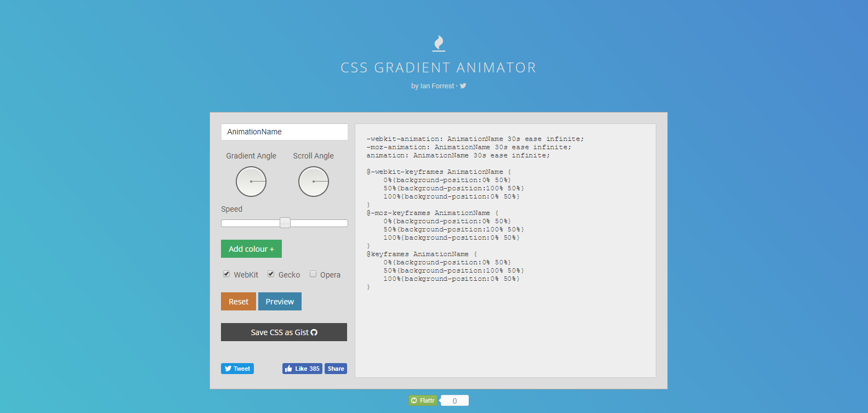
Task: Click the Twitter bird on the Tweet button
Action: (x=228, y=369)
